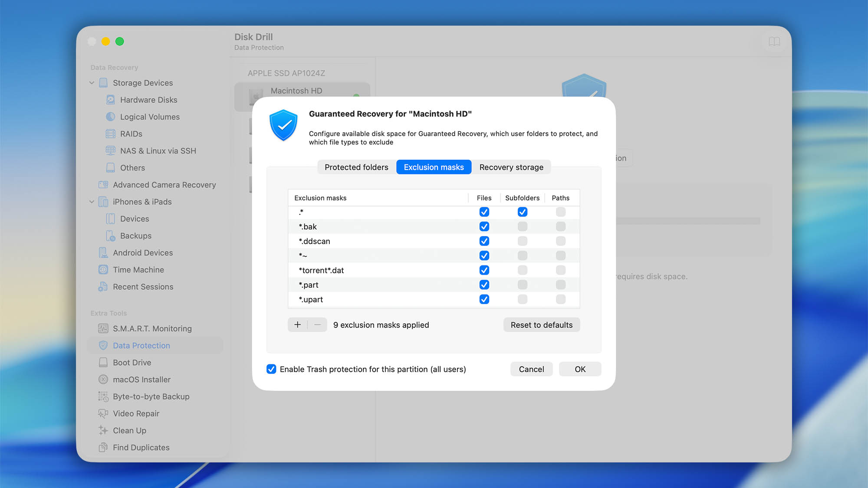Viewport: 868px width, 488px height.
Task: Open Advanced Camera Recovery icon
Action: pyautogui.click(x=103, y=185)
